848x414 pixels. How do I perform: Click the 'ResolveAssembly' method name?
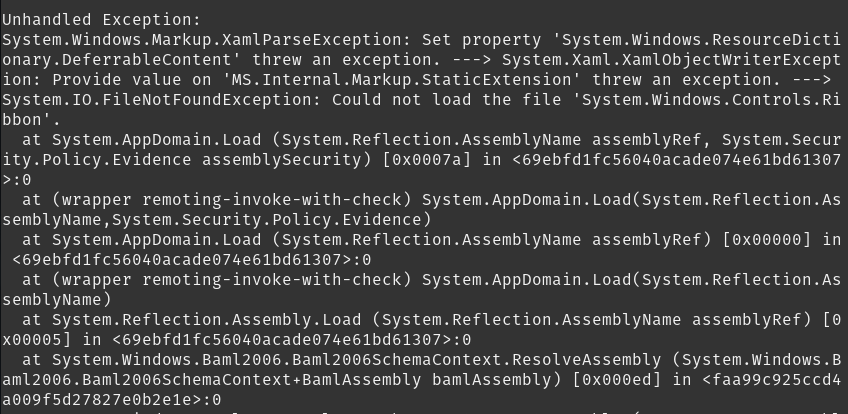click(x=591, y=360)
